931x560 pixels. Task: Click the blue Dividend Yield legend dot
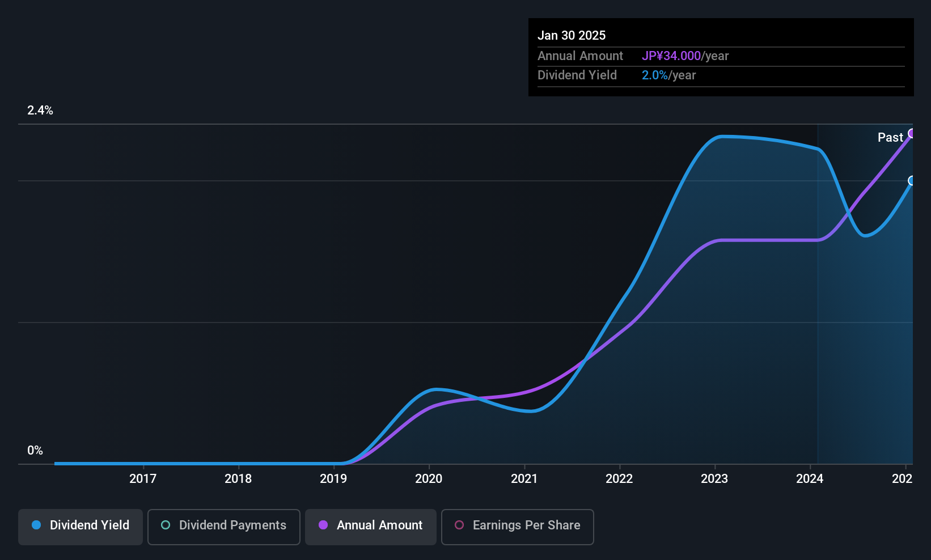click(x=36, y=525)
